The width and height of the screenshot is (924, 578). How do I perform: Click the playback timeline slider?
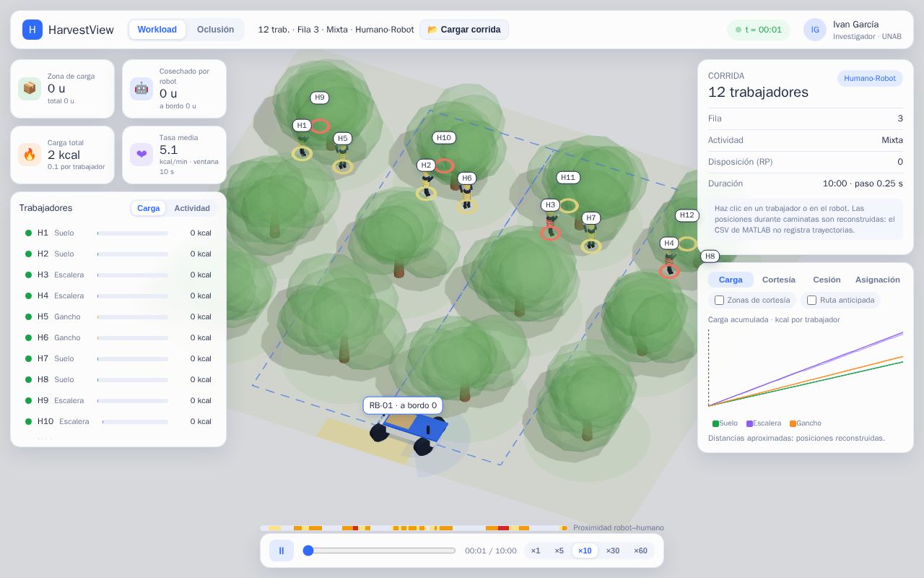point(379,551)
